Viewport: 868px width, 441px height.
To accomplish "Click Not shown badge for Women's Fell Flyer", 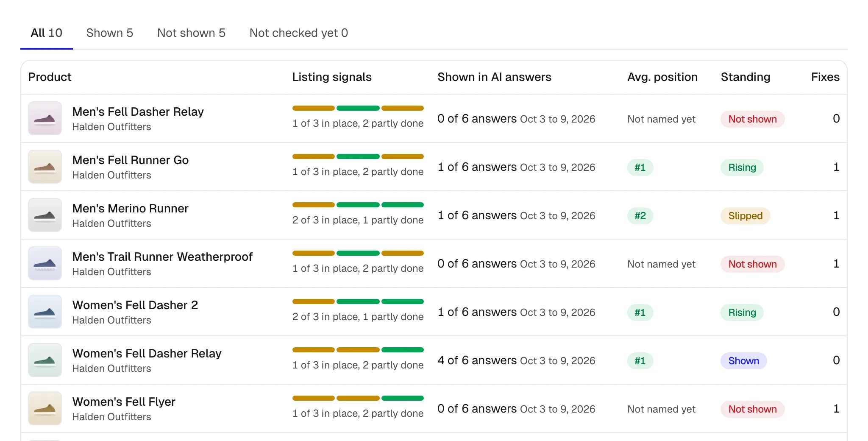I will pyautogui.click(x=753, y=409).
